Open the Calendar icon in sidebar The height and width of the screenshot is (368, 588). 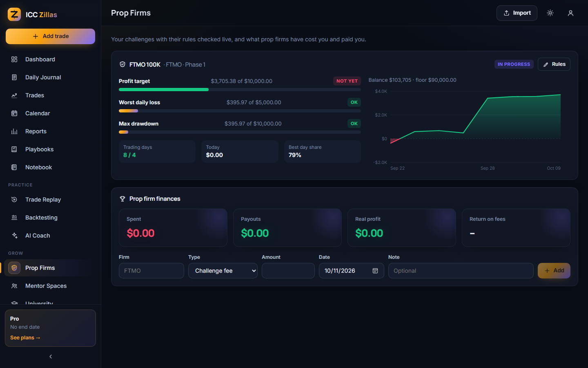[x=14, y=113]
